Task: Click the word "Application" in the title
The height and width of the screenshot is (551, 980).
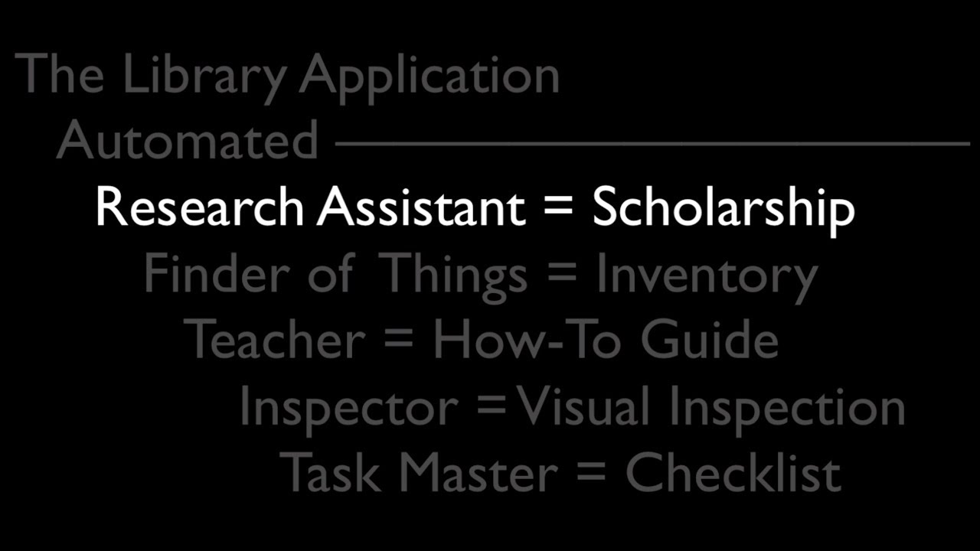Action: pos(429,77)
